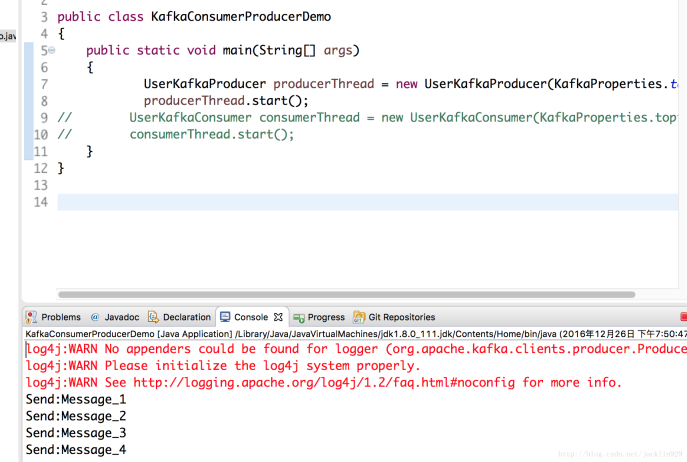Click the Javadoc @ icon
Viewport: 687px width, 462px height.
click(95, 317)
